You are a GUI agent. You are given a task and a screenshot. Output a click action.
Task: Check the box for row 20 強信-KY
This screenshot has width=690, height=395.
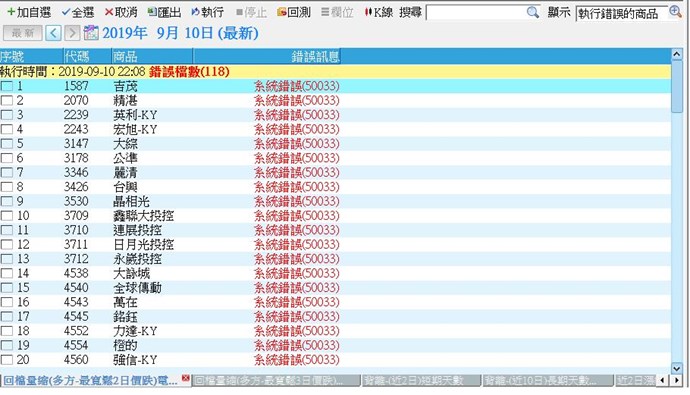click(7, 360)
